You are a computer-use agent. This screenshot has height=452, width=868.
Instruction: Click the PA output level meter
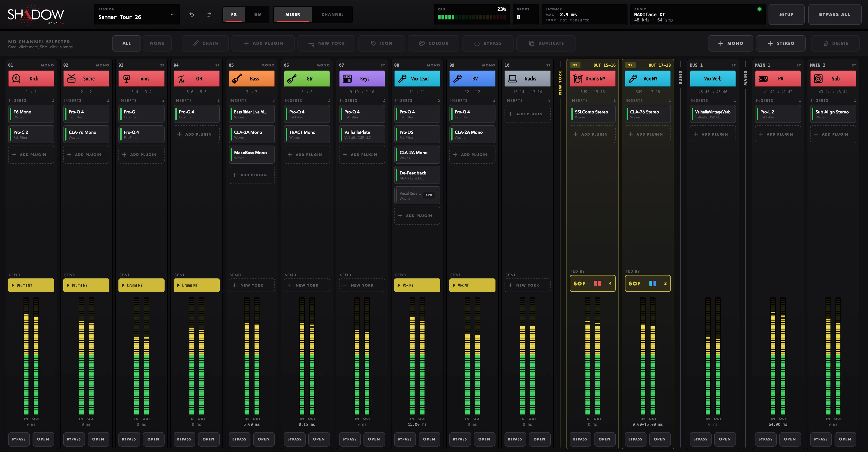click(783, 356)
